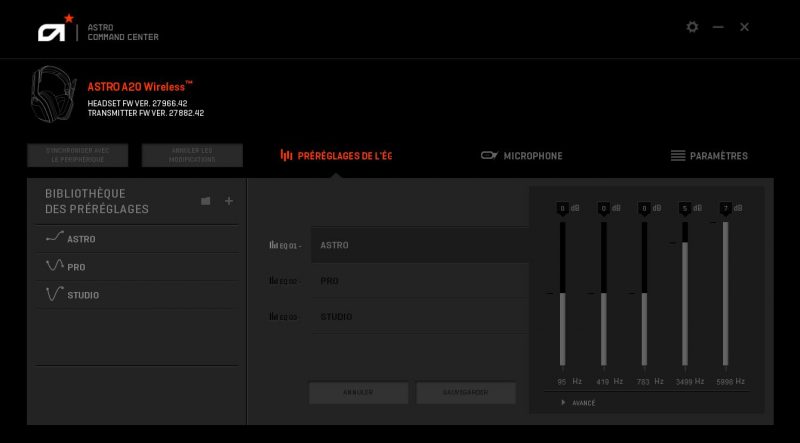Minimize the ASTRO Command Center window

click(718, 27)
